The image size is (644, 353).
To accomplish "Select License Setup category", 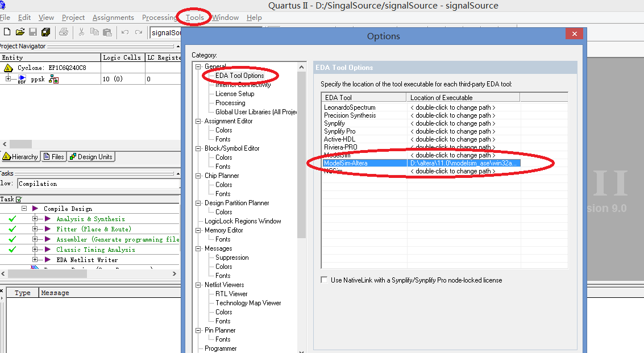I will pyautogui.click(x=235, y=94).
